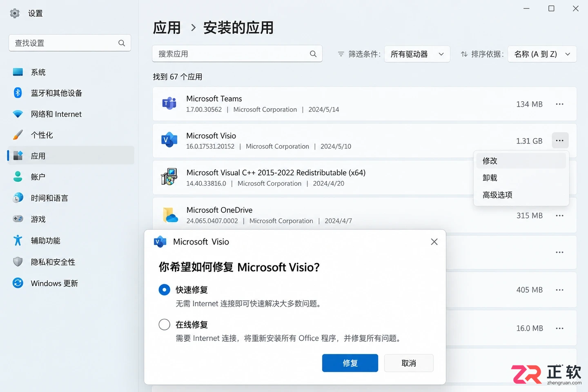Close the Microsoft Visio repair dialog
This screenshot has width=588, height=392.
pos(434,242)
